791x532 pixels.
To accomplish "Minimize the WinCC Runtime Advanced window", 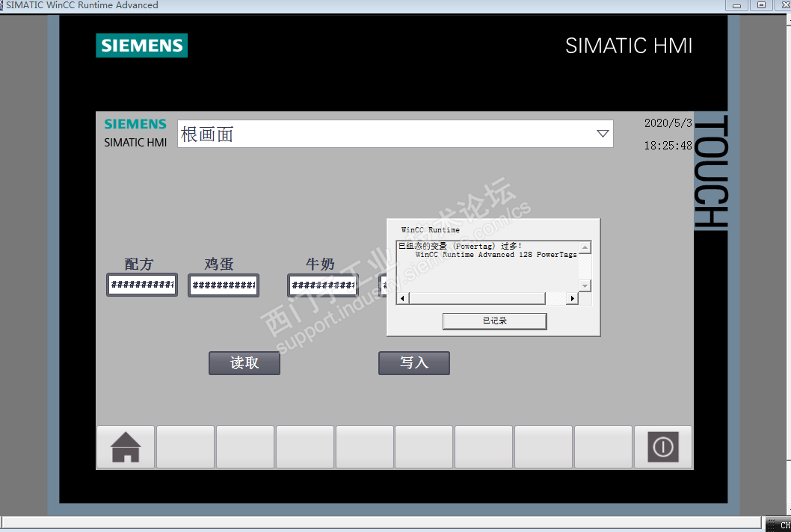I will tap(736, 5).
